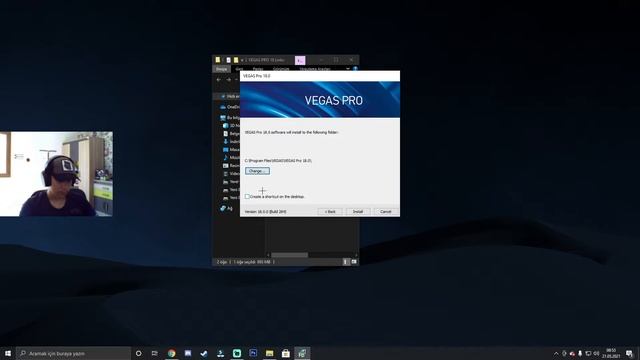640x360 pixels.
Task: Open File Explorer from the taskbar
Action: pos(269,353)
